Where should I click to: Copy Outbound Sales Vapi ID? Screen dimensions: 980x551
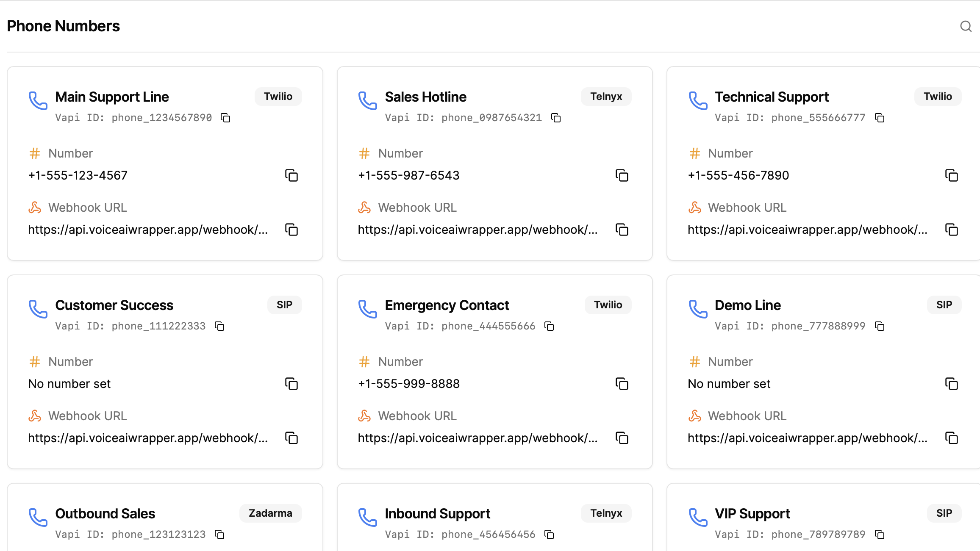(219, 534)
